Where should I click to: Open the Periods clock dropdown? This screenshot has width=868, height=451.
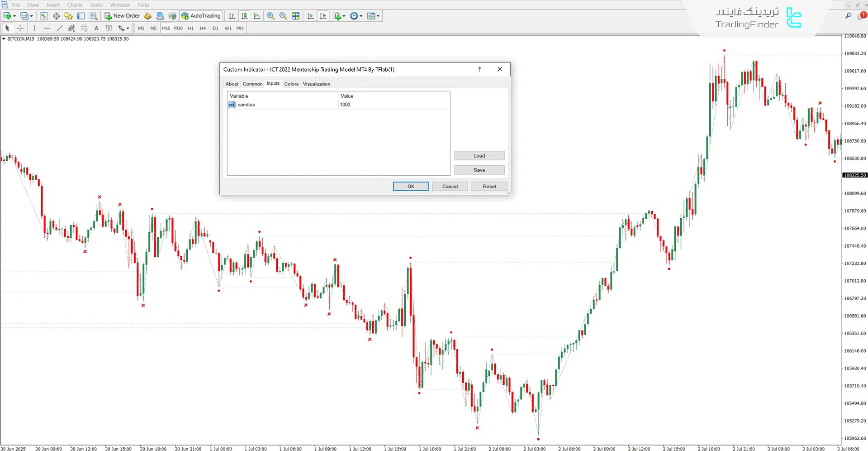361,16
